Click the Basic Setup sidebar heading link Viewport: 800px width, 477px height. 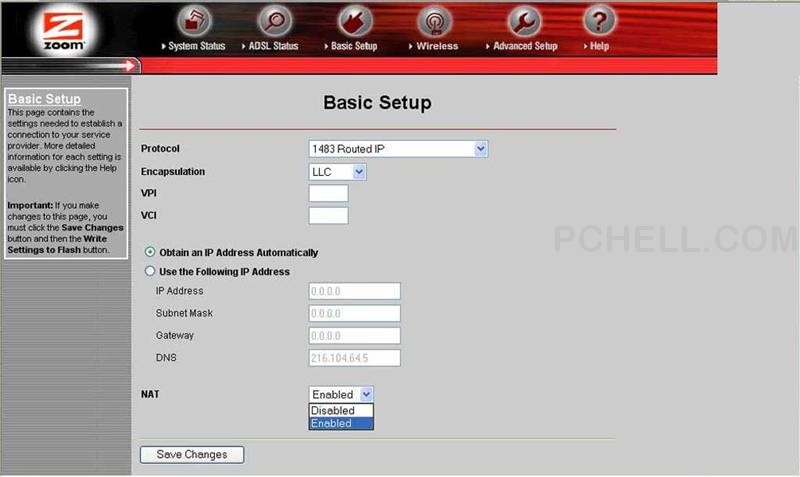click(x=44, y=99)
